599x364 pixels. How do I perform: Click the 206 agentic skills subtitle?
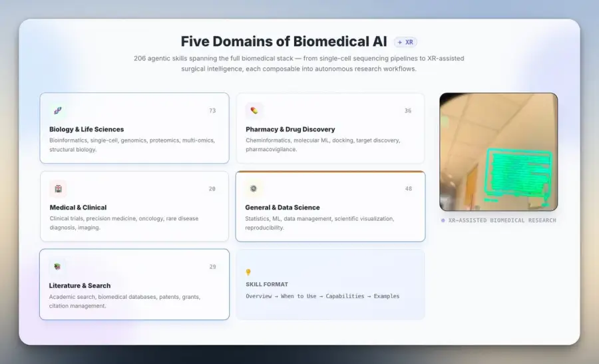[x=299, y=63]
